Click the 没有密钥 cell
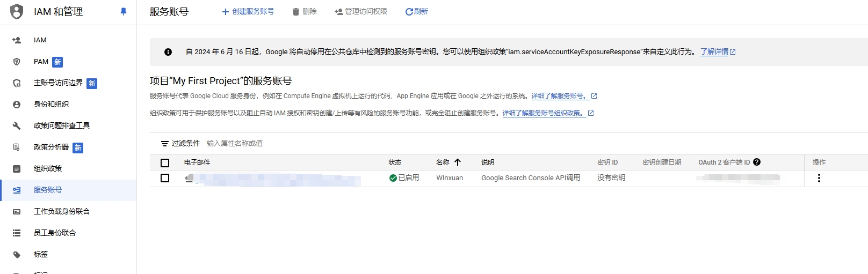Viewport: 868px width, 274px height. (x=611, y=178)
